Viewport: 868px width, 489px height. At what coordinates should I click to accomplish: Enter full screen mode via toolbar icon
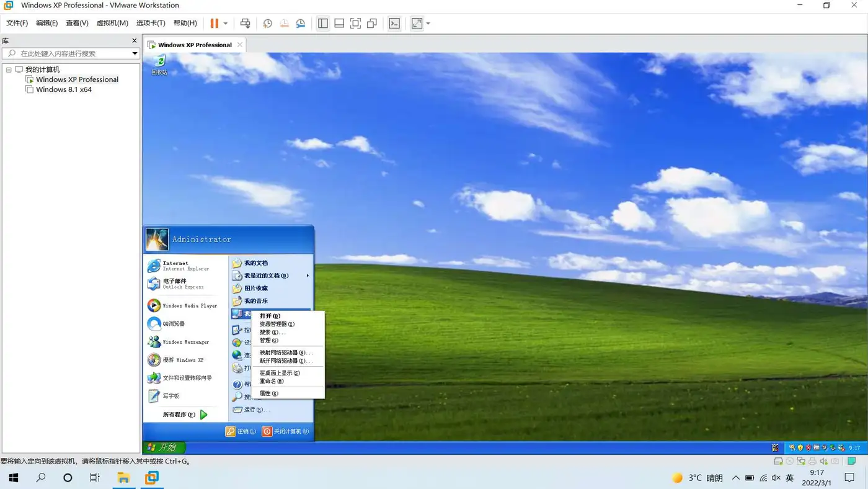pyautogui.click(x=355, y=23)
